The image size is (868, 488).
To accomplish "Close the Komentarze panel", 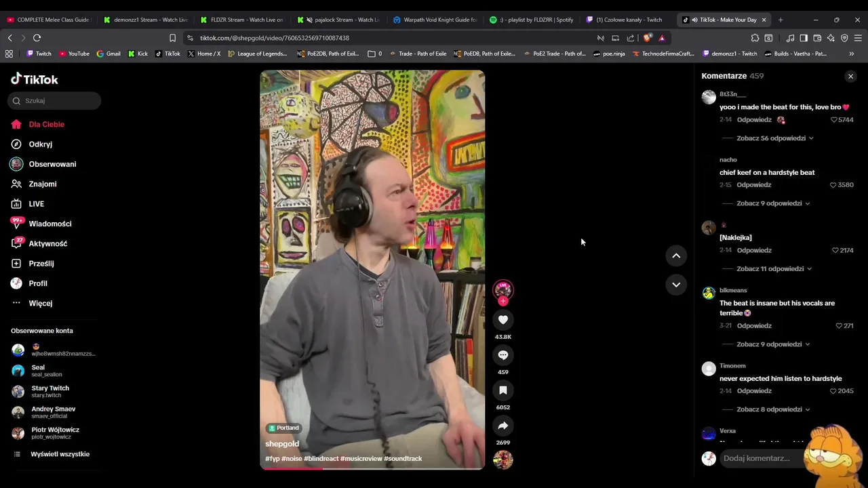I will 850,77.
